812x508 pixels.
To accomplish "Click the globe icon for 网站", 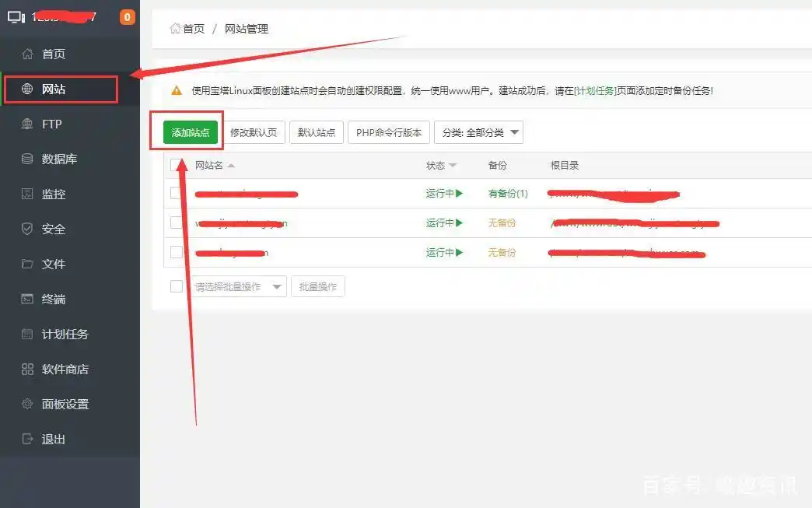I will point(28,89).
